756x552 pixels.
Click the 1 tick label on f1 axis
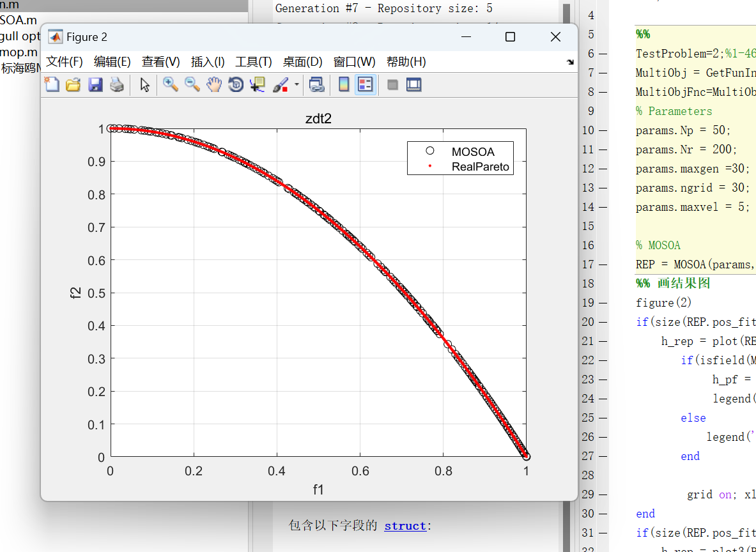point(526,470)
